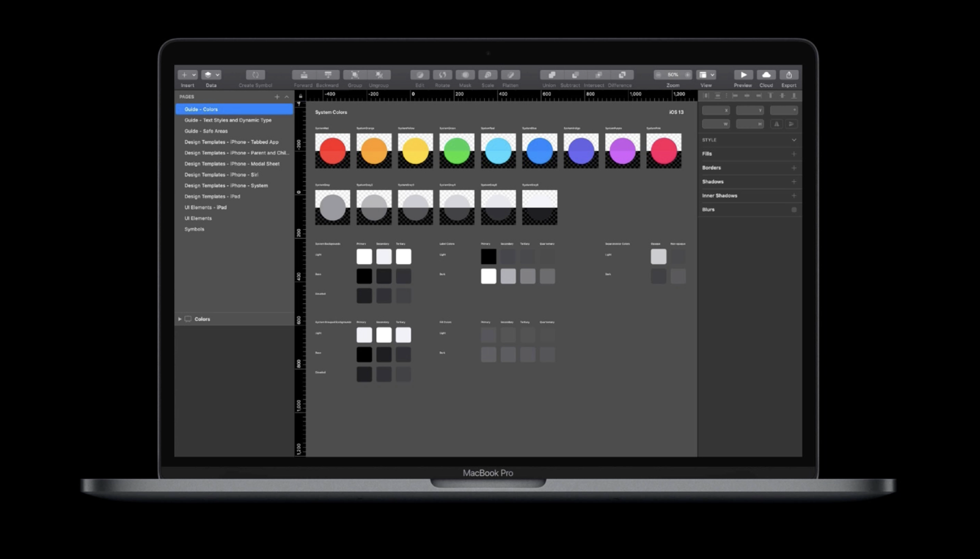Click the Create Symbol icon
The height and width of the screenshot is (559, 980).
coord(255,75)
